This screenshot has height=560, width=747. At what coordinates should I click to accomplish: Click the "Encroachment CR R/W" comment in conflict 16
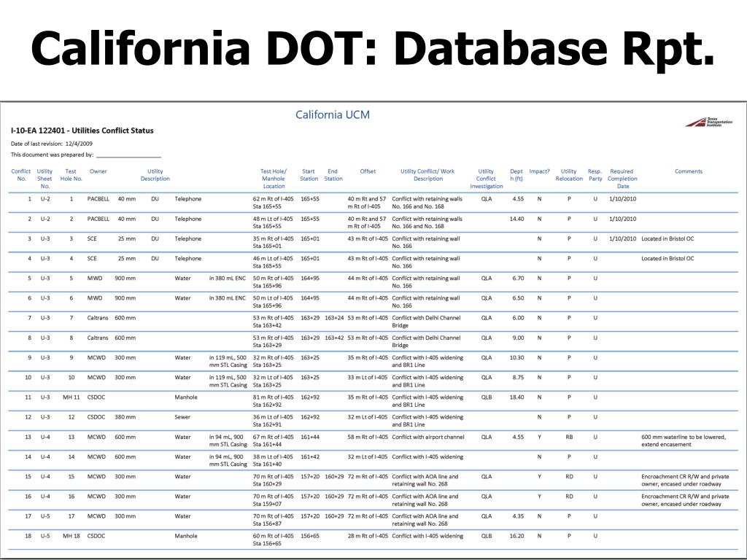pos(685,500)
